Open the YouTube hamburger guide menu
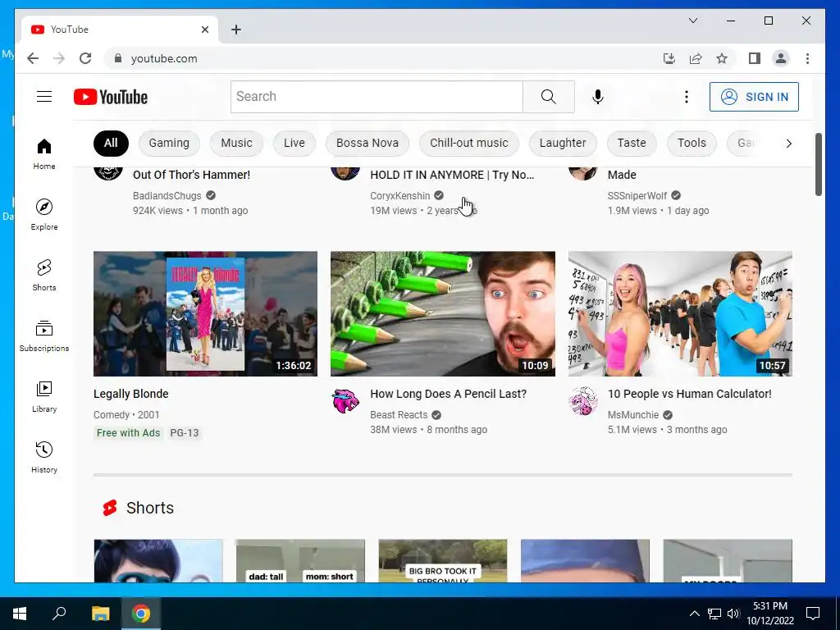The image size is (840, 630). coord(44,97)
